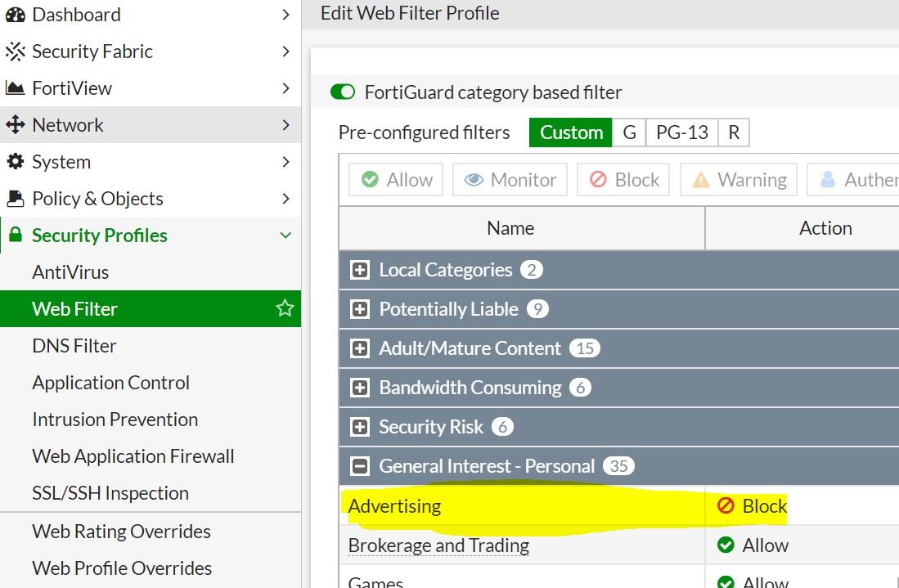
Task: Open the DNS Filter menu item
Action: pyautogui.click(x=151, y=346)
